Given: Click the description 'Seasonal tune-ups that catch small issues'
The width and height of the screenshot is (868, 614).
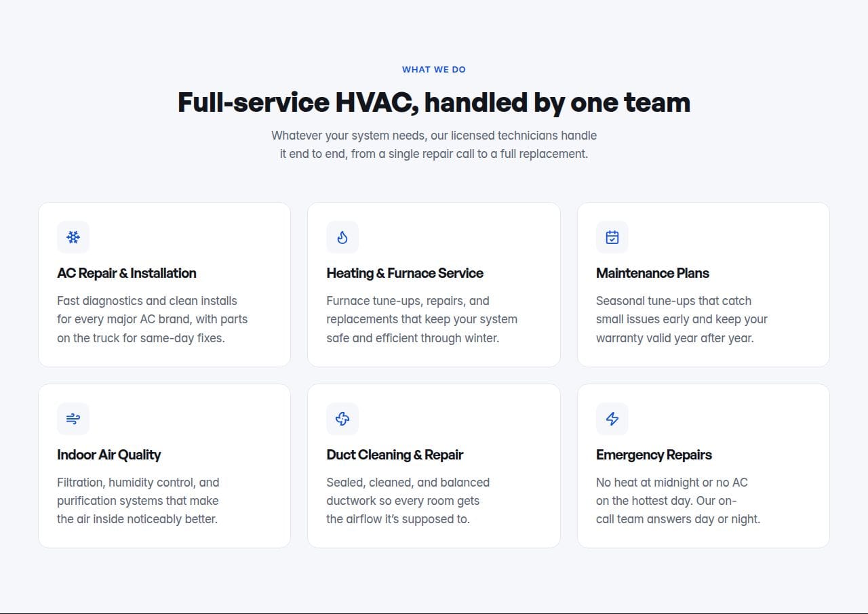Looking at the screenshot, I should (682, 319).
